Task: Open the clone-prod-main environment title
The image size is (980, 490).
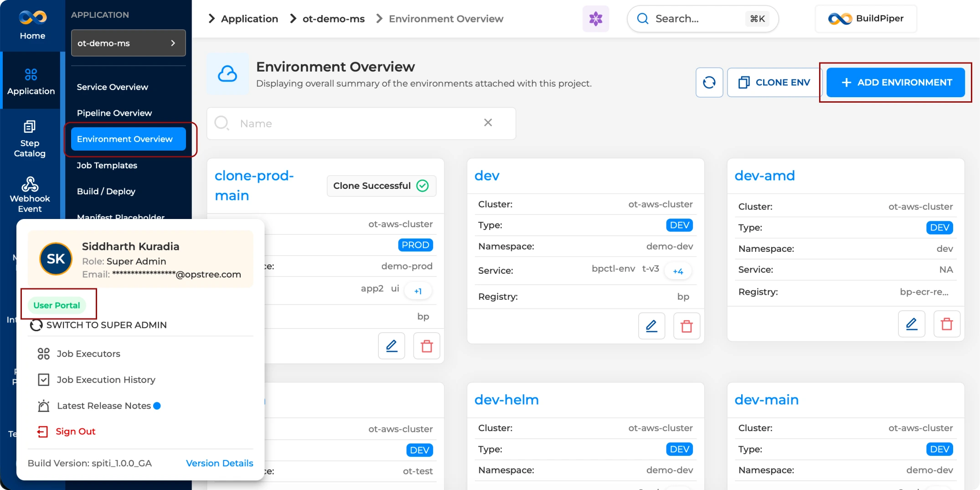Action: (x=254, y=186)
